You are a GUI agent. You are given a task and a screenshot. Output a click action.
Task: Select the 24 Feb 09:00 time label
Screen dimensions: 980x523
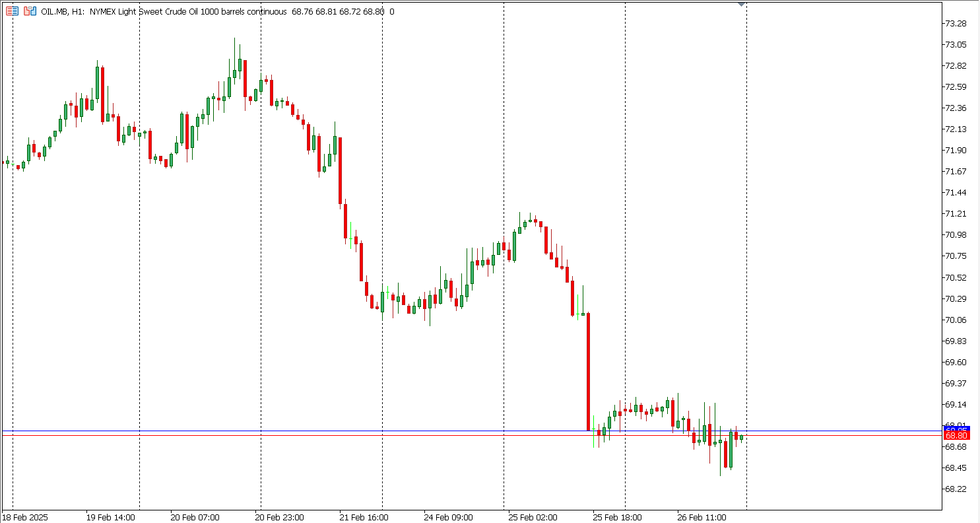(x=448, y=517)
